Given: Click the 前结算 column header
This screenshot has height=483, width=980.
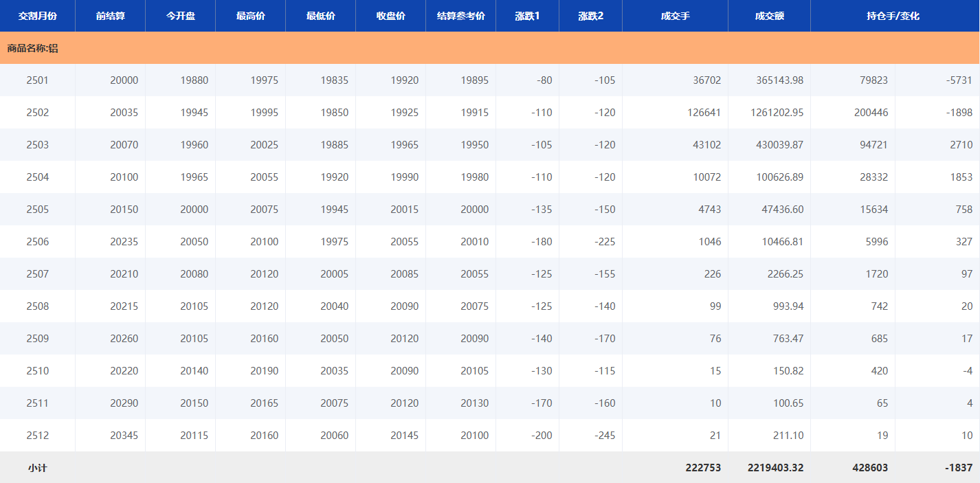Looking at the screenshot, I should click(110, 16).
